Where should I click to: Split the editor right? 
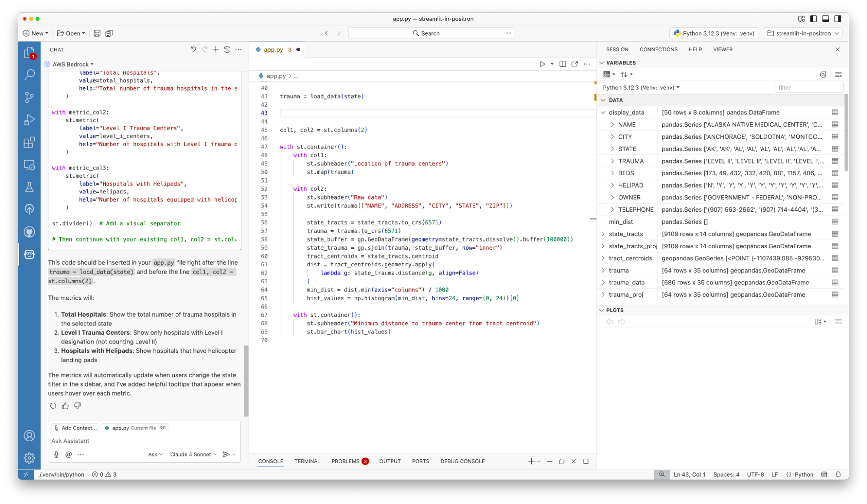pos(563,64)
